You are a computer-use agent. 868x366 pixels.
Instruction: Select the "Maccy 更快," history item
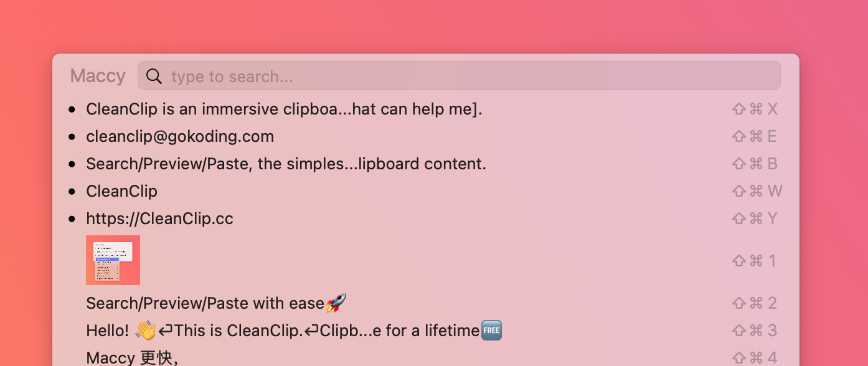click(132, 357)
